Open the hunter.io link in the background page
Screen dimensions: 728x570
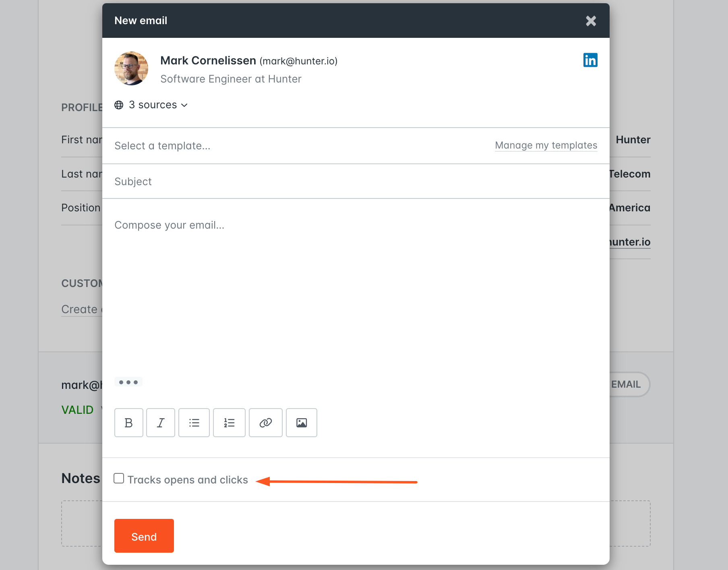pyautogui.click(x=630, y=242)
